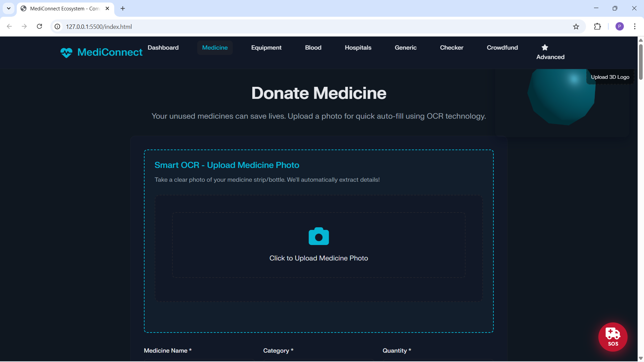
Task: Click the star icon above Advanced
Action: click(545, 48)
